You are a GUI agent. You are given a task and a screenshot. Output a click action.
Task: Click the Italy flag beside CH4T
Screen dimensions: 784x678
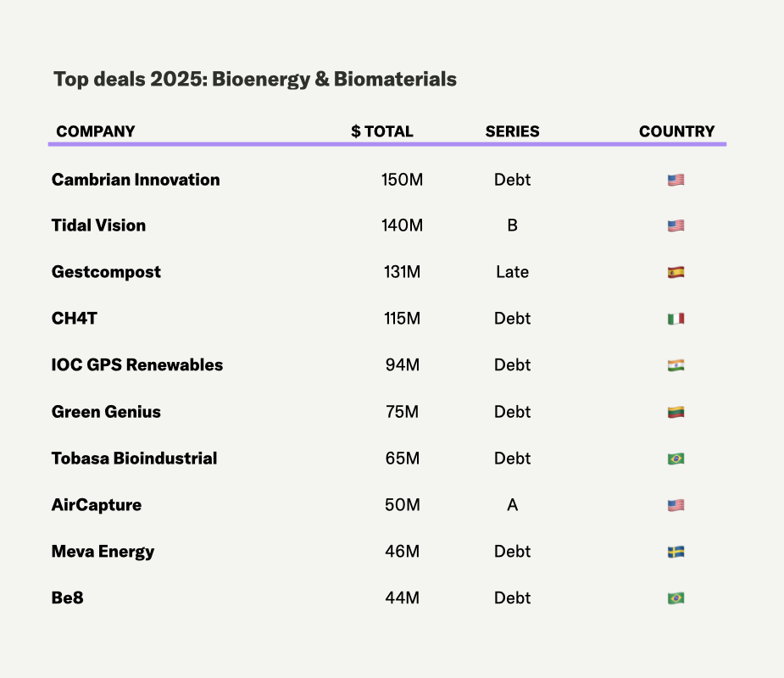coord(676,320)
